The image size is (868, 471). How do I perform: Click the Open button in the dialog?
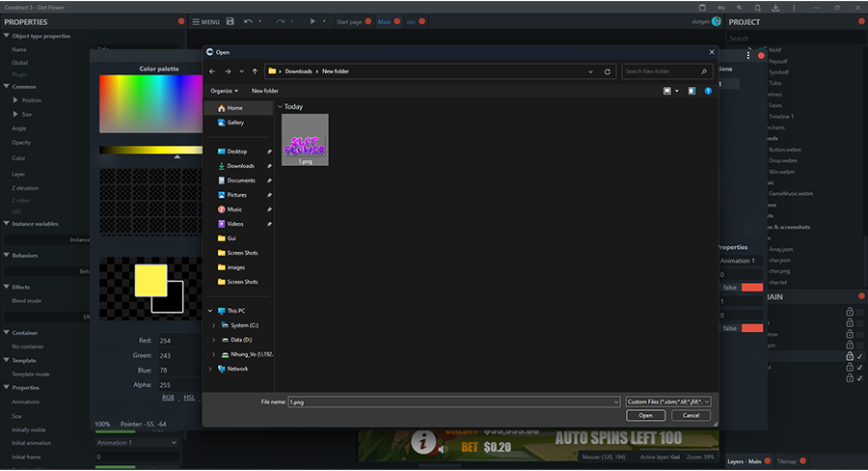pos(645,415)
